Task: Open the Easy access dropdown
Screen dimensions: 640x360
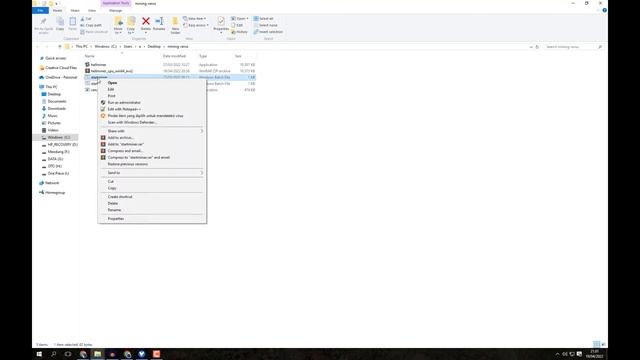Action: (196, 25)
